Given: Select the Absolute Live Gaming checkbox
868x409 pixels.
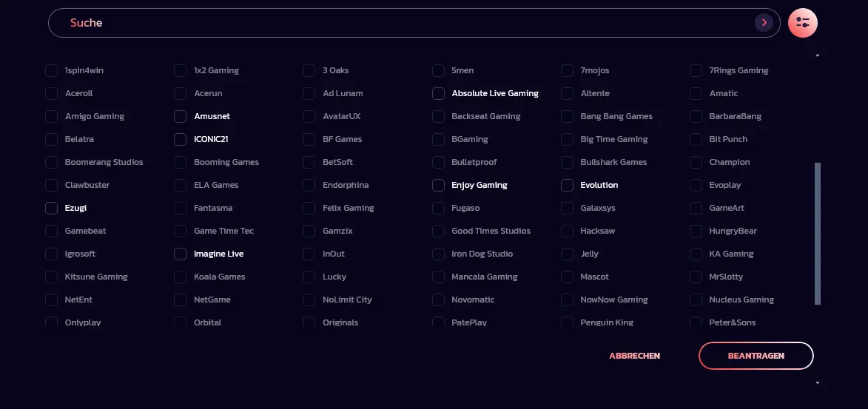Looking at the screenshot, I should [438, 93].
